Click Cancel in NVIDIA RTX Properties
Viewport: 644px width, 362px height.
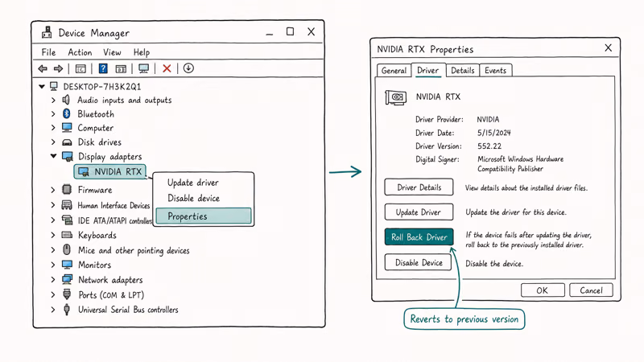[x=591, y=290]
